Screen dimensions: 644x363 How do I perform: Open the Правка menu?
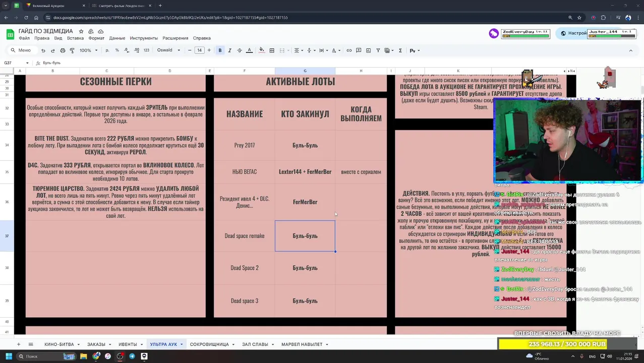42,38
